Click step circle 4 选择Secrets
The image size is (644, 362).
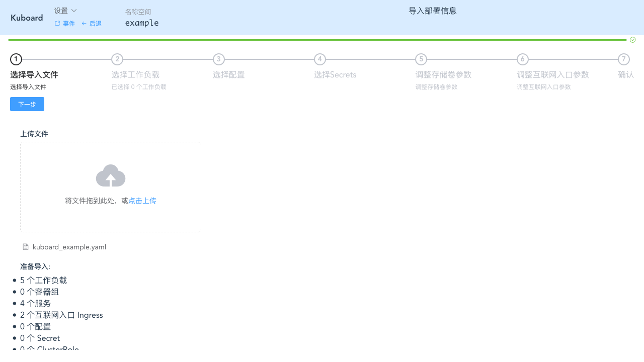(319, 59)
